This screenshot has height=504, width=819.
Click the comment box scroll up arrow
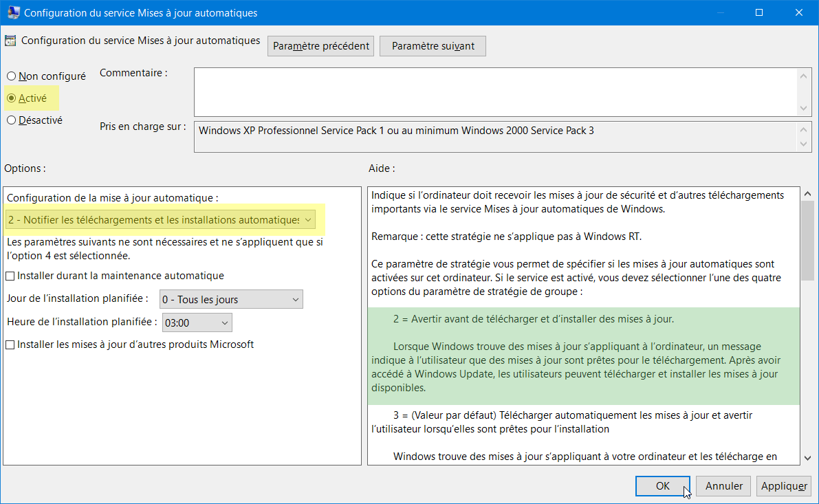click(x=803, y=76)
